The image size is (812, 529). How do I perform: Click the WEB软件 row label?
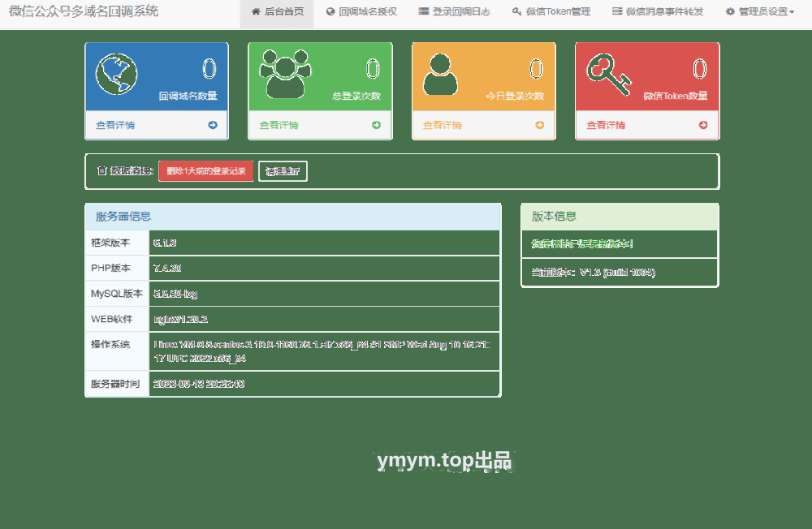[x=111, y=319]
